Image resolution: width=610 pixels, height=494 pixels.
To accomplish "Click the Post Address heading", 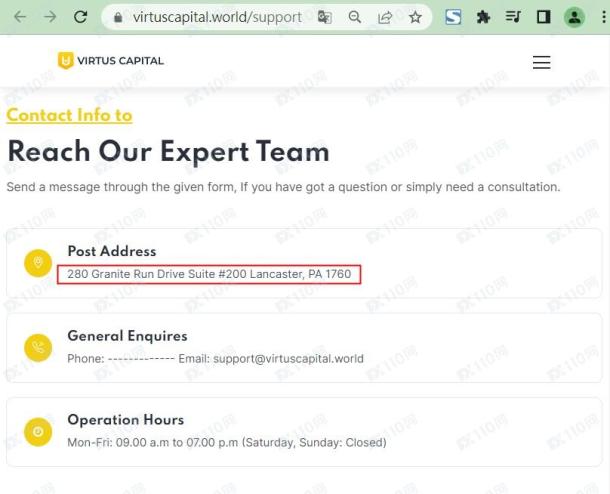I will coord(112,251).
